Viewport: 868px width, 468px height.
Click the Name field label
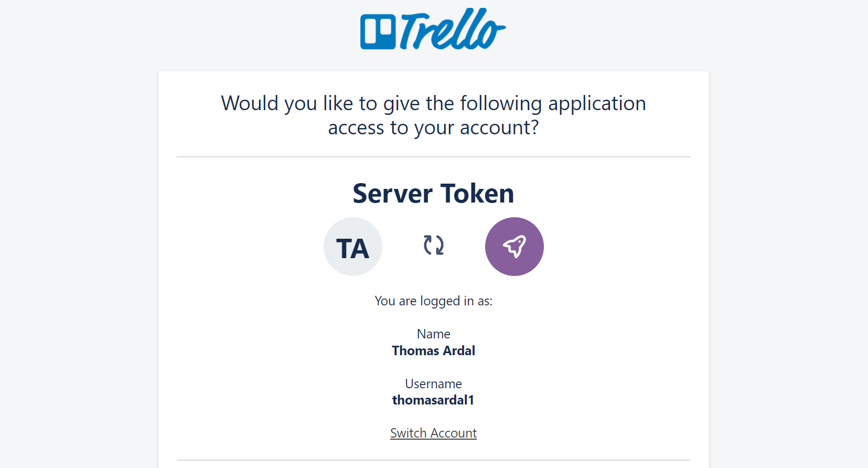[433, 334]
